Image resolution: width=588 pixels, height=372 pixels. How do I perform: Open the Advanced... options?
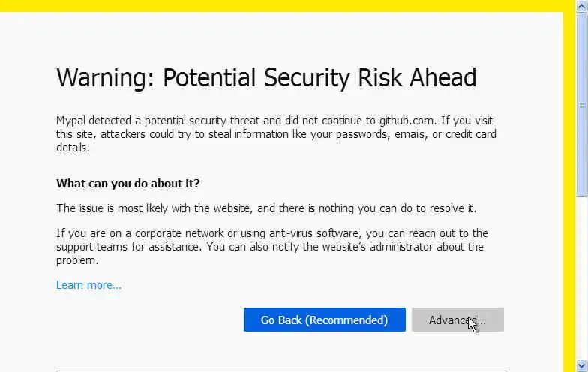(x=457, y=319)
